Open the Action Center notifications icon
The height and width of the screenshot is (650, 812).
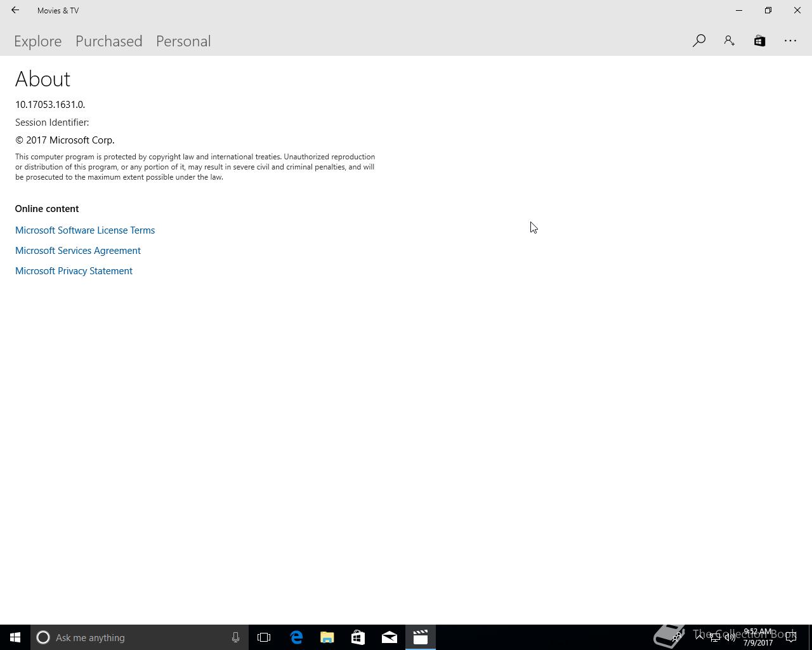tap(791, 637)
